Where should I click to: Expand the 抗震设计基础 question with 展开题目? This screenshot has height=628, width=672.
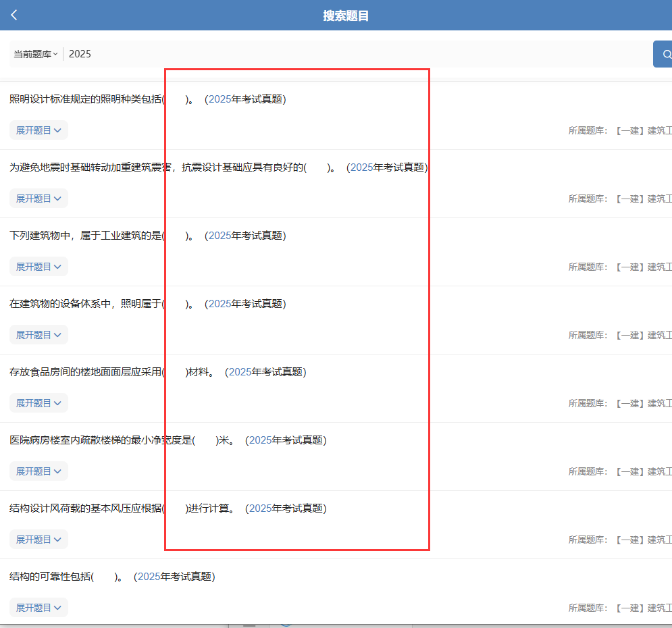click(38, 199)
